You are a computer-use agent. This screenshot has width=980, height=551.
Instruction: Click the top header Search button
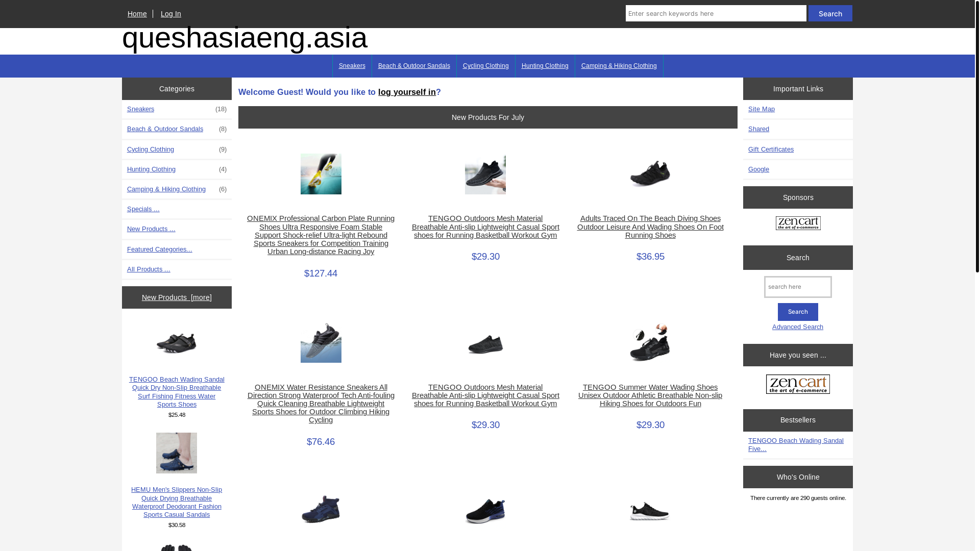830,13
